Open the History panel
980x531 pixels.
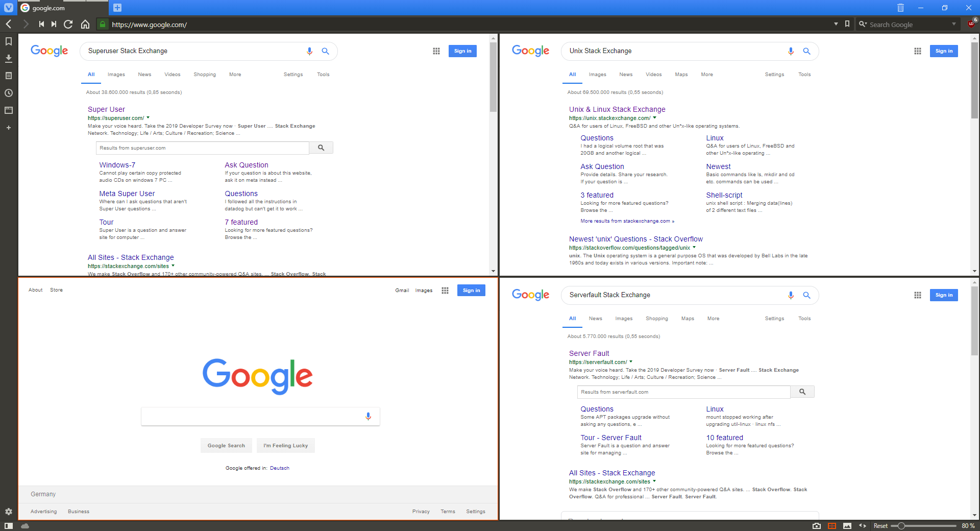pyautogui.click(x=8, y=93)
